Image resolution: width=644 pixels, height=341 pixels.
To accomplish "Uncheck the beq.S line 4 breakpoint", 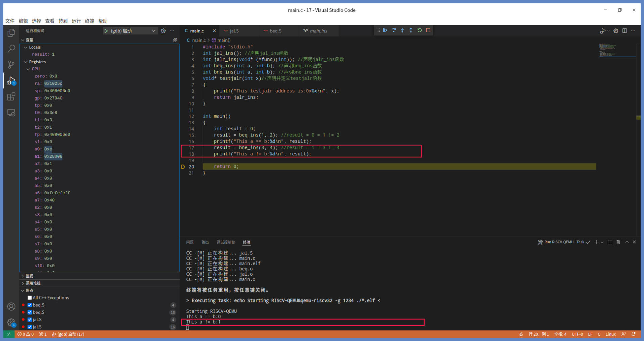I will (30, 305).
